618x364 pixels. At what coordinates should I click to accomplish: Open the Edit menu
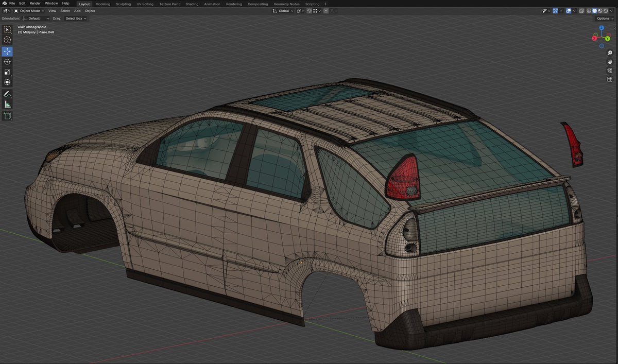click(22, 4)
